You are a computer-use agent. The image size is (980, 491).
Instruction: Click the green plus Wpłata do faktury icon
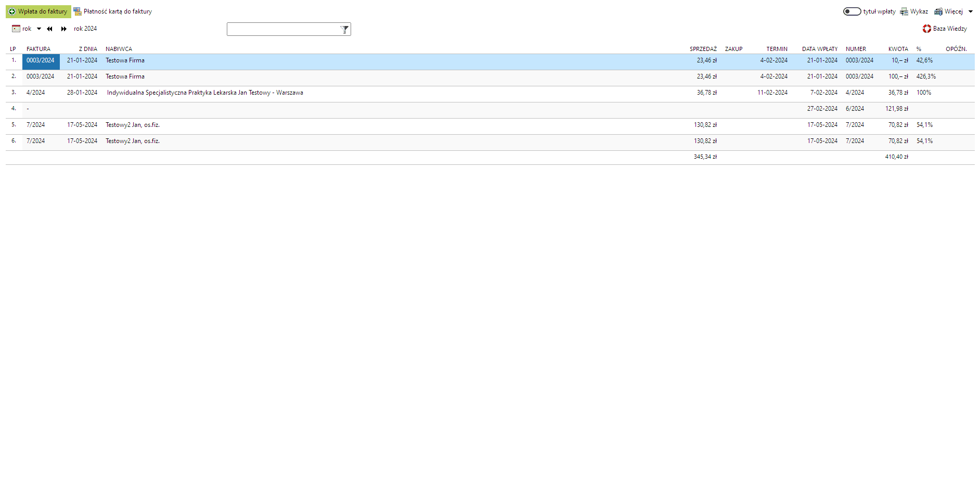[12, 11]
